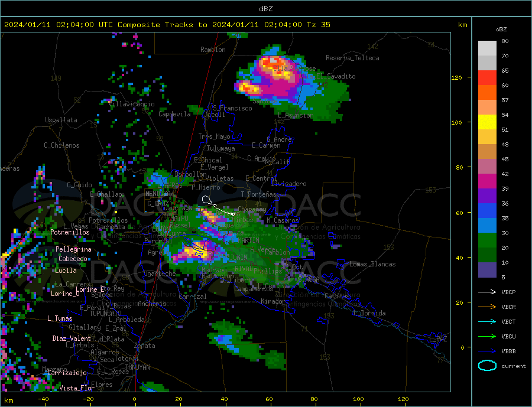532x407 pixels.
Task: Click the cyan VBCT arrow in legend
Action: pos(487,321)
